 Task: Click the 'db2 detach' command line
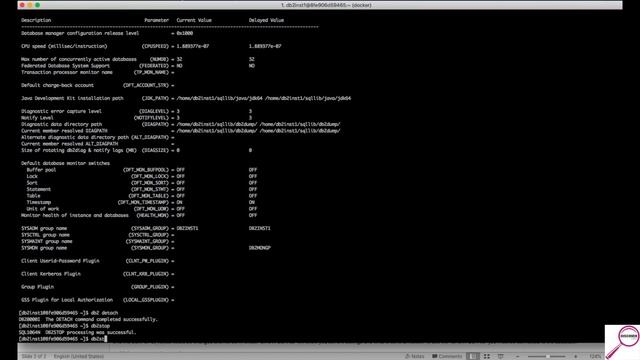click(69, 313)
